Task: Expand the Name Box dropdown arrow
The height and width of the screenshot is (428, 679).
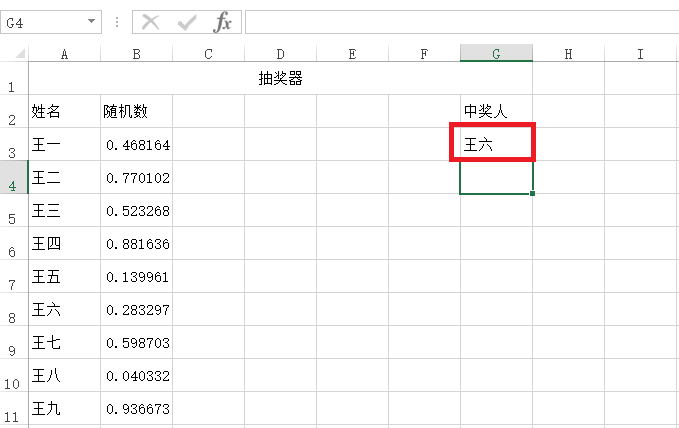Action: (91, 21)
